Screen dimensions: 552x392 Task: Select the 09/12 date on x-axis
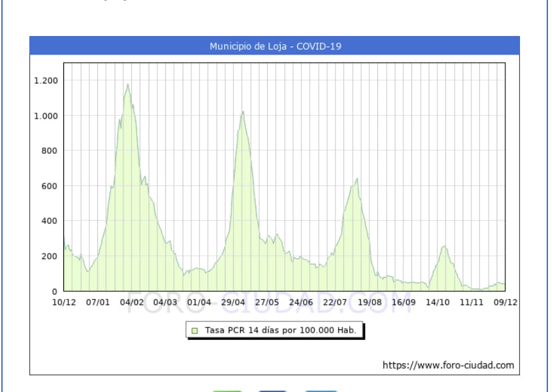(x=505, y=302)
